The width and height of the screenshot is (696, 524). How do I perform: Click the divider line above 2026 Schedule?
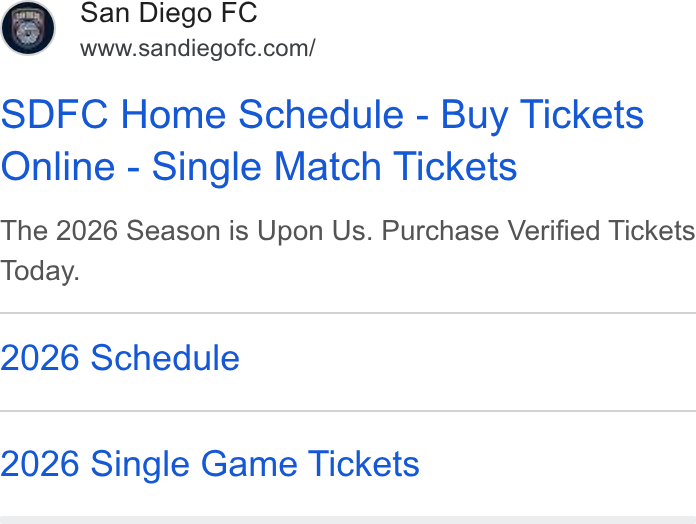tap(348, 313)
